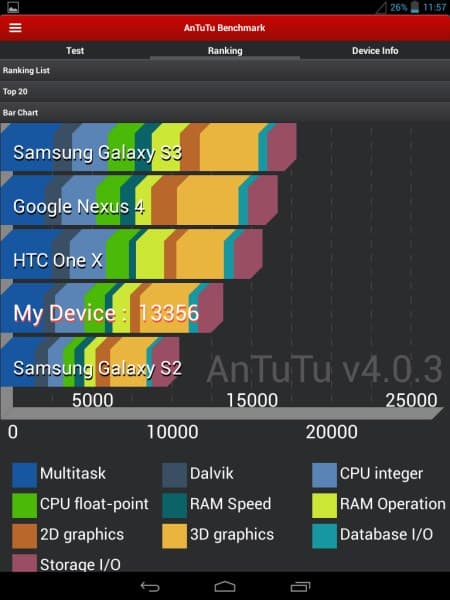Select the Google Nexus 4 bar
This screenshot has width=450, height=600.
(x=139, y=201)
